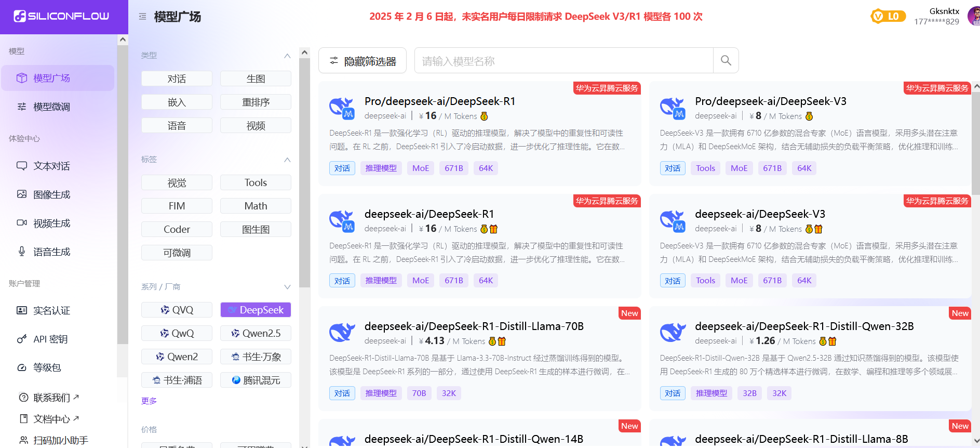The height and width of the screenshot is (448, 980).
Task: Click the filter icon in 隐藏筛选器 button
Action: point(334,61)
